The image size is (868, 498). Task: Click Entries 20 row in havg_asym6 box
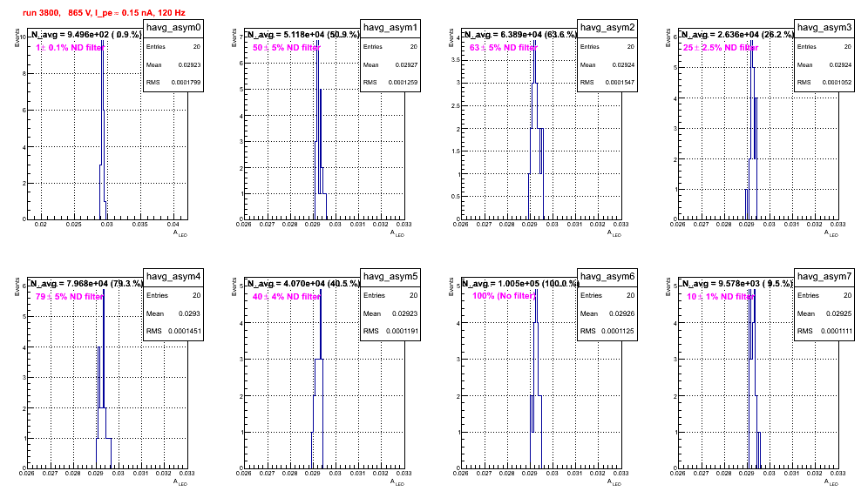(607, 295)
